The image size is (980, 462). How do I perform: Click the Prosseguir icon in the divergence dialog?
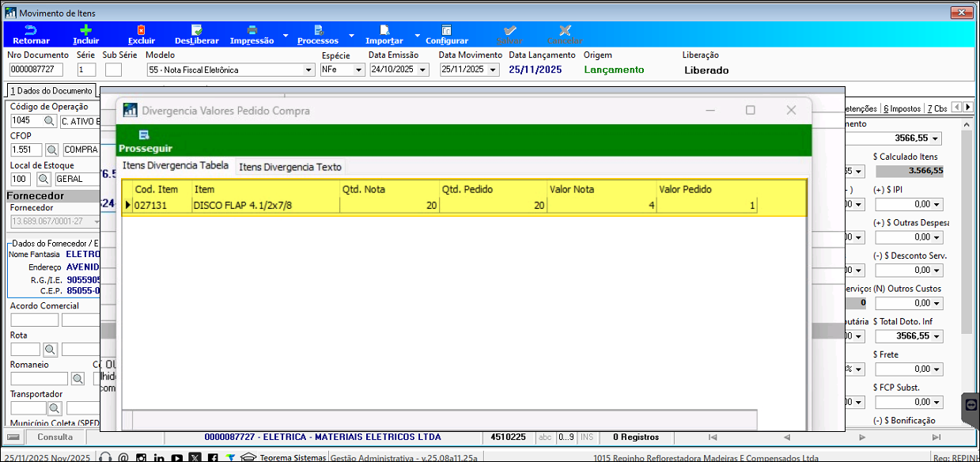145,135
